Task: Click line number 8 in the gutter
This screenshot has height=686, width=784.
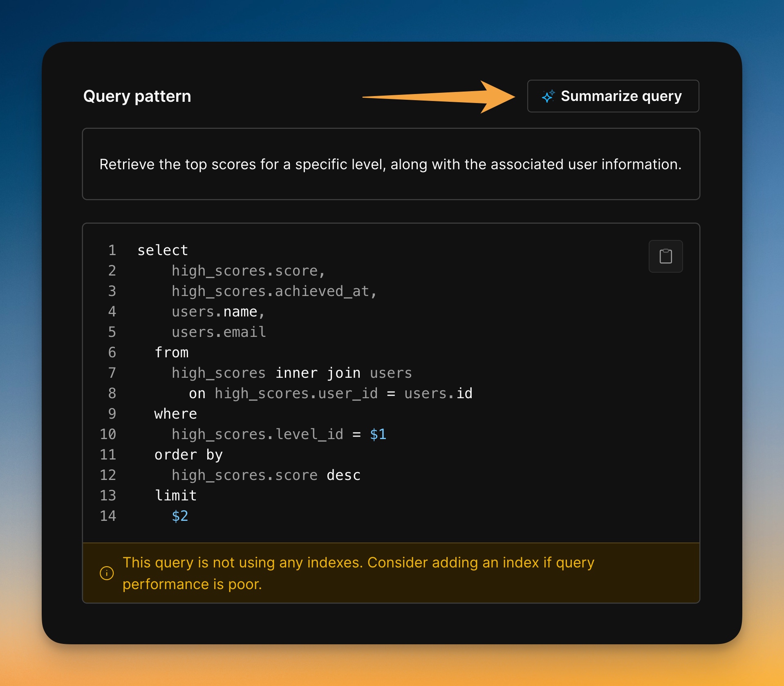Action: click(x=112, y=393)
